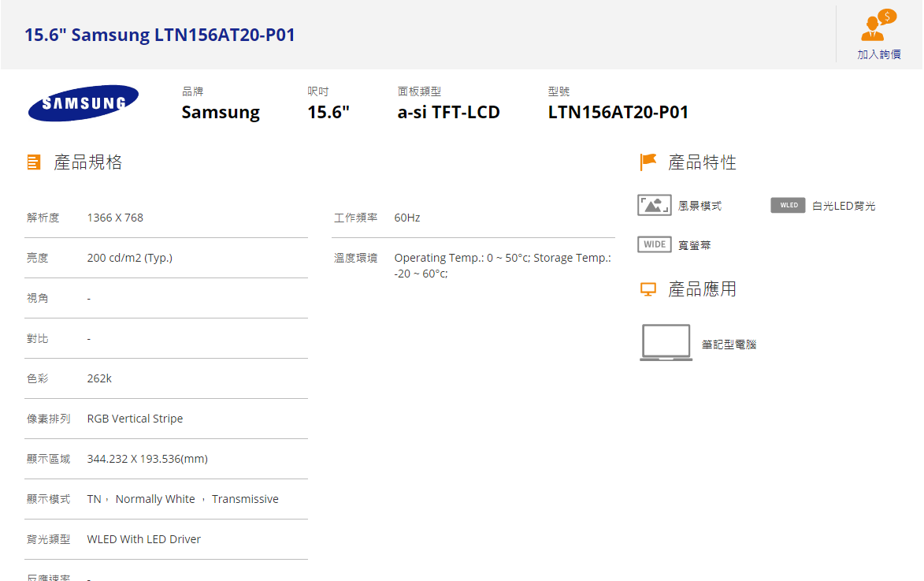
Task: Click the 亮度 row label
Action: pos(38,258)
